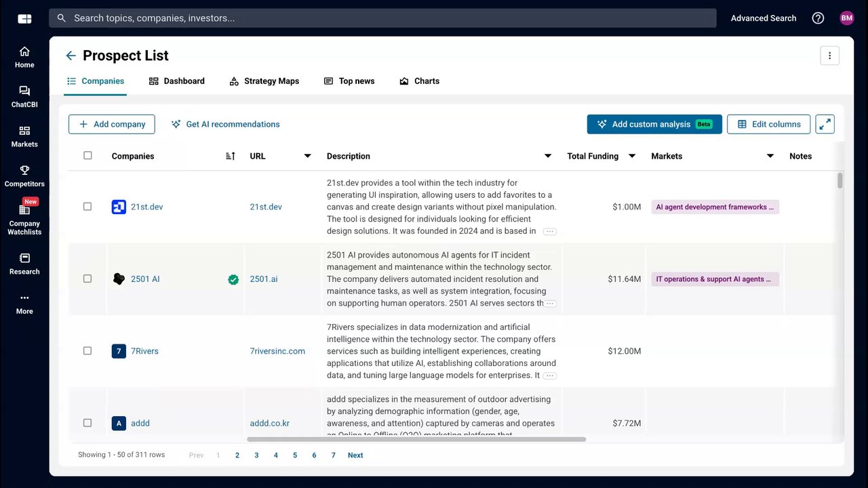
Task: Open the URL column dropdown
Action: (x=307, y=156)
